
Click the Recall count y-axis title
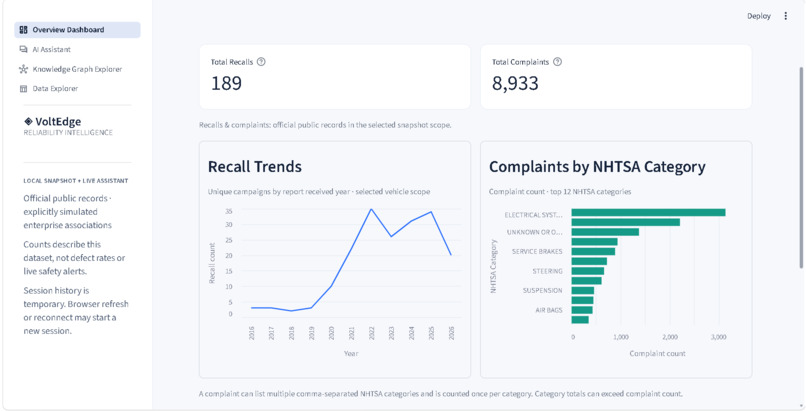tap(212, 263)
